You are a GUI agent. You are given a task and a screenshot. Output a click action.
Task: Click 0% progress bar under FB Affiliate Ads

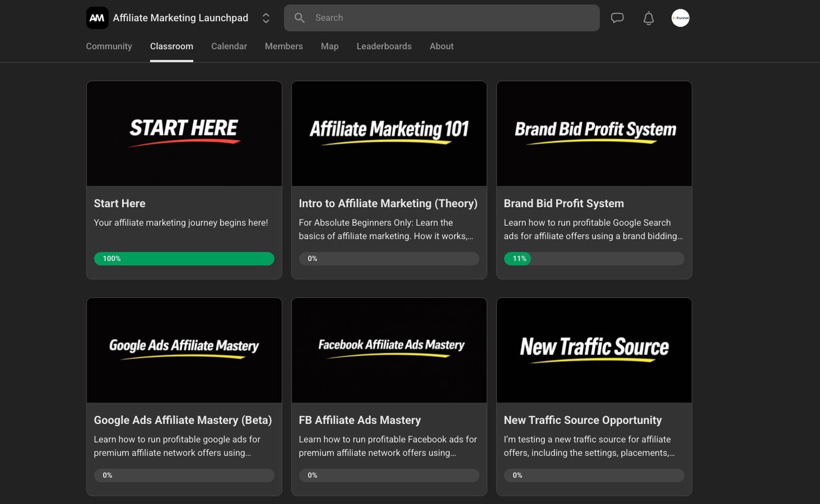[x=389, y=475]
